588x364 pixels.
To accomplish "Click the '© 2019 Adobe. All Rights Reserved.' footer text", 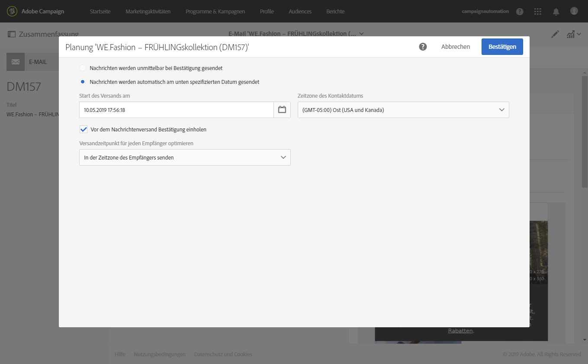I will (543, 354).
